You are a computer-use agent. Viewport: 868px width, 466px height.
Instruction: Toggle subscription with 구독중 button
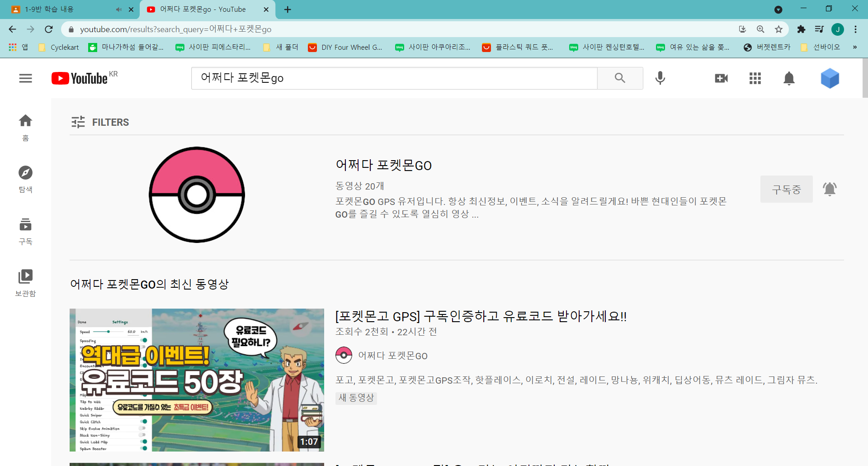tap(786, 189)
